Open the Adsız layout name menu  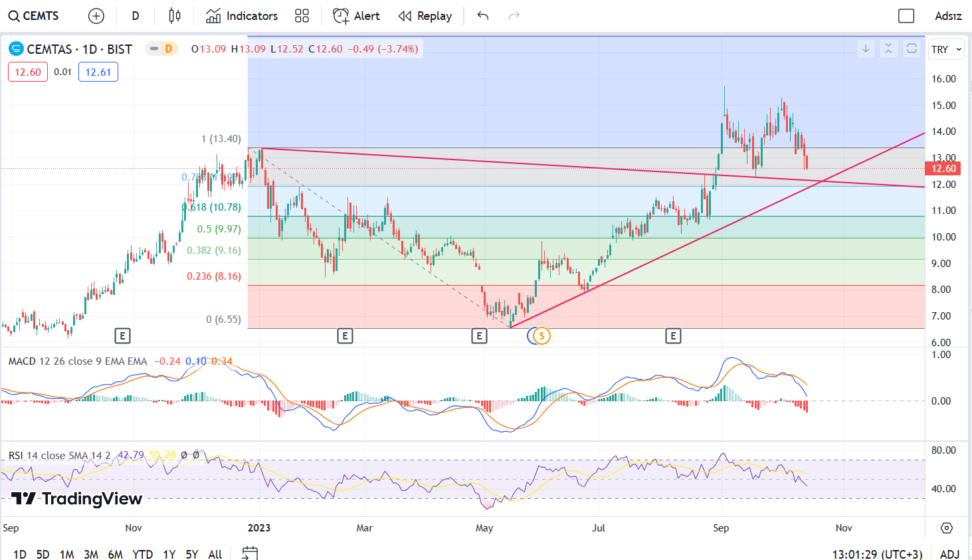click(x=948, y=16)
